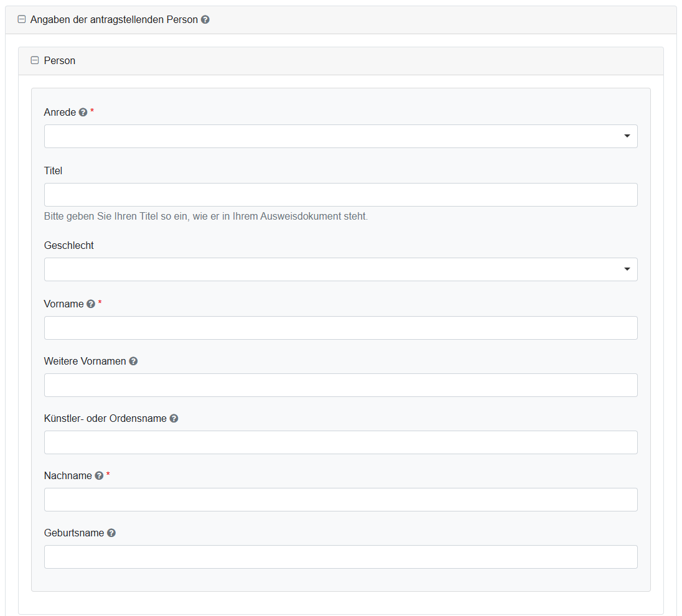Open Geburtsname help tooltip icon
Viewport: 682px width, 616px height.
[x=111, y=533]
